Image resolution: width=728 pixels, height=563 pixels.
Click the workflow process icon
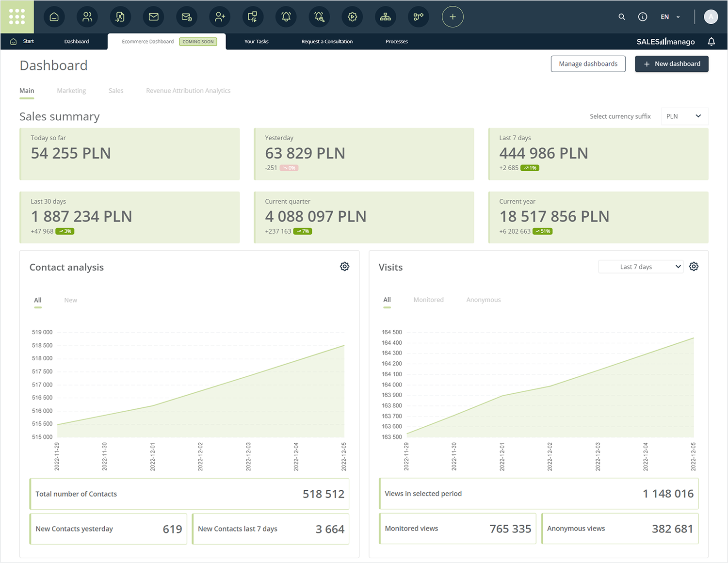419,17
